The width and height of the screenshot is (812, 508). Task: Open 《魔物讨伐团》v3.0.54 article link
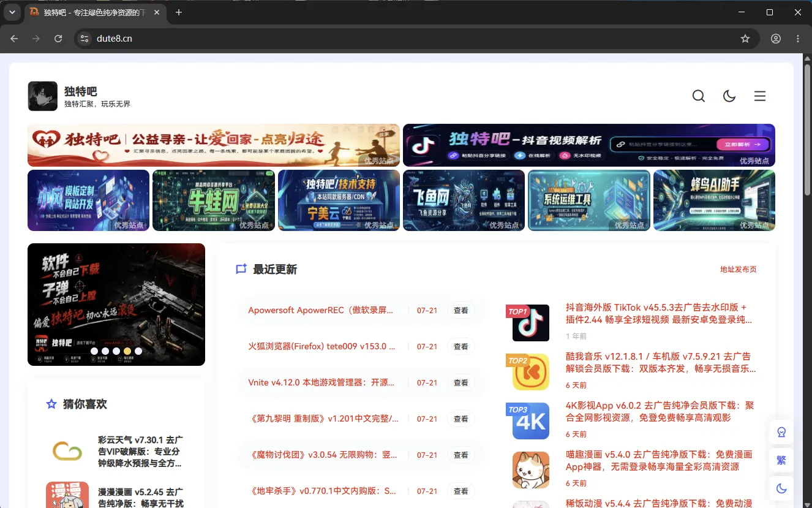click(x=323, y=455)
